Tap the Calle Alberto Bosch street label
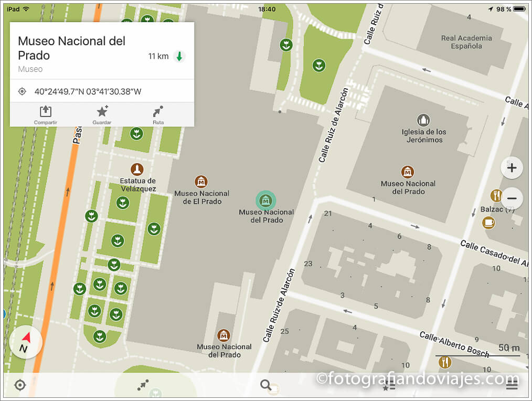The image size is (532, 401). 454,345
